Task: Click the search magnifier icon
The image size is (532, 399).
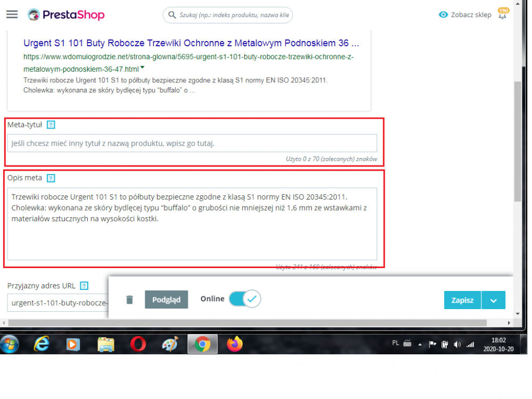Action: (172, 15)
